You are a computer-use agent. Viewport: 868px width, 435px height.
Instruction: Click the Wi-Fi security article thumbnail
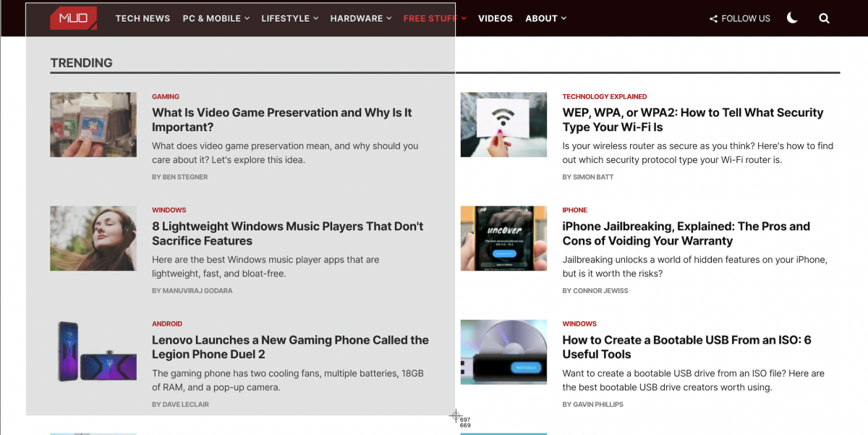503,124
